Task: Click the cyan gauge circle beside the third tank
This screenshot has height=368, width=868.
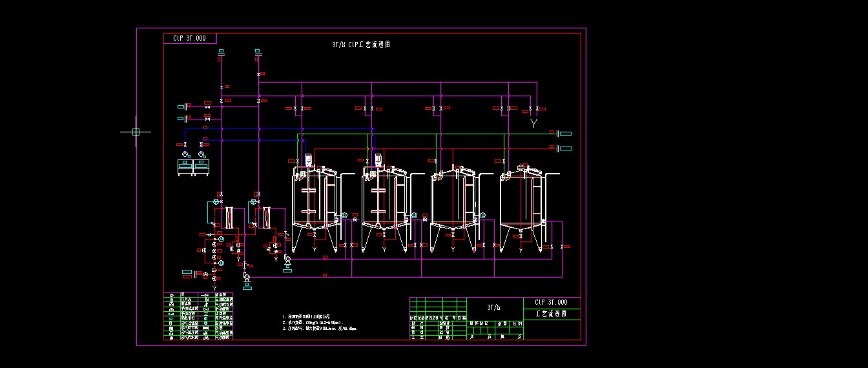Action: pos(482,215)
